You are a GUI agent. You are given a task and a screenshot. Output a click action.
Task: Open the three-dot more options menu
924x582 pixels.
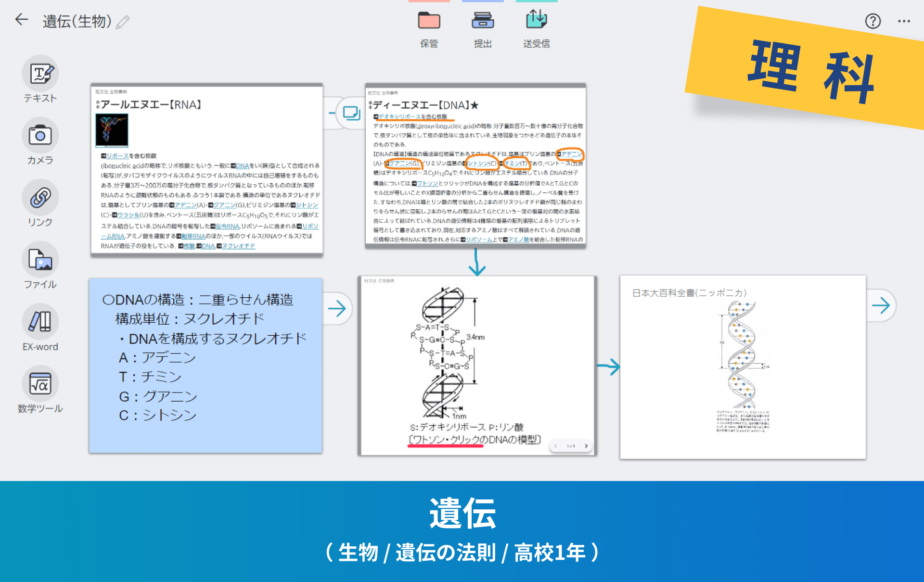click(904, 21)
